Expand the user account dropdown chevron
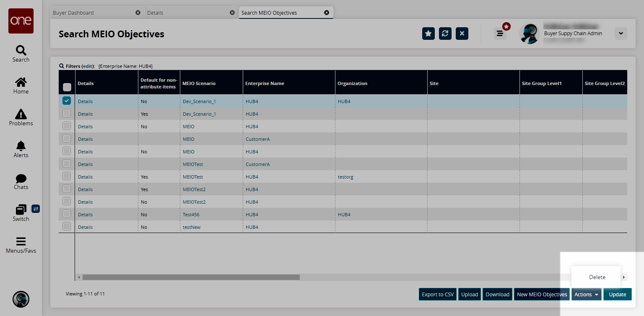Screen dimensions: 644x316 pyautogui.click(x=621, y=34)
